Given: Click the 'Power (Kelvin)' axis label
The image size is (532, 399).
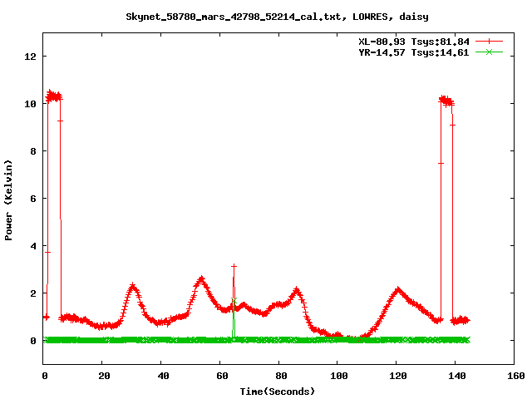Looking at the screenshot, I should (x=8, y=200).
